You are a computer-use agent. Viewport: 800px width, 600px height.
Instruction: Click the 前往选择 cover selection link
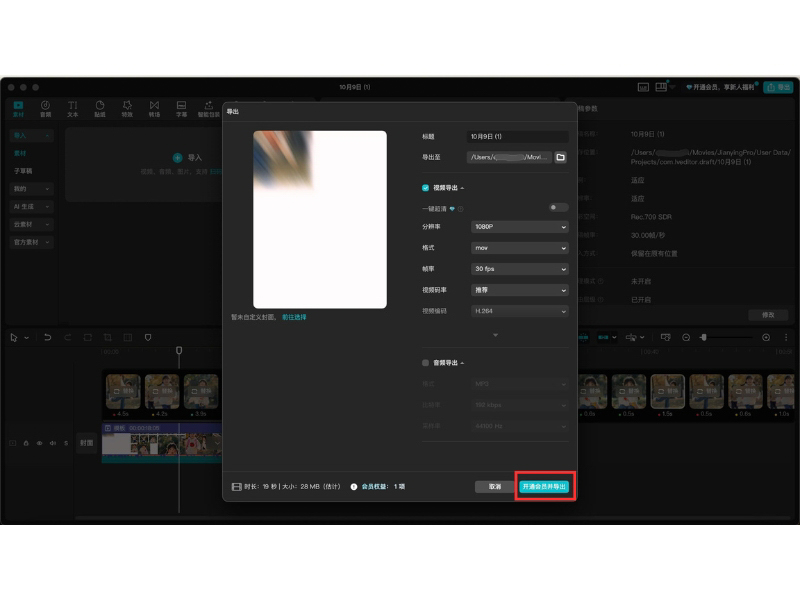click(294, 317)
